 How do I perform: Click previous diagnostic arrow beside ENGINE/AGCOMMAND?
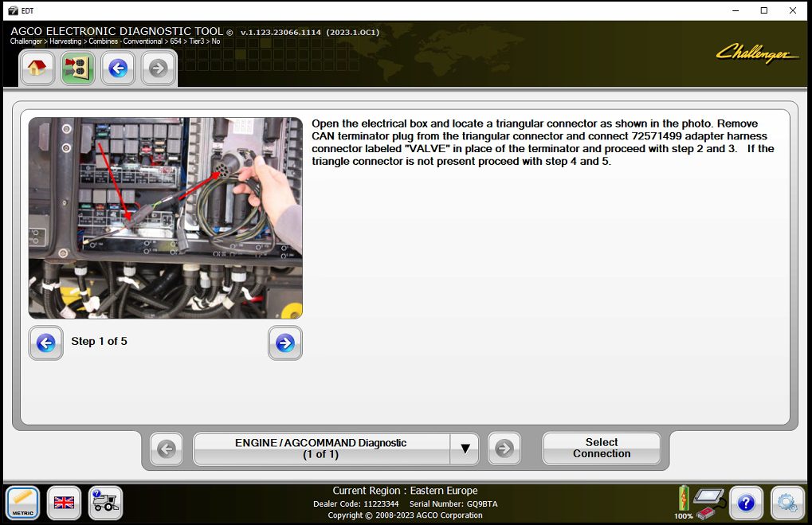click(x=167, y=449)
